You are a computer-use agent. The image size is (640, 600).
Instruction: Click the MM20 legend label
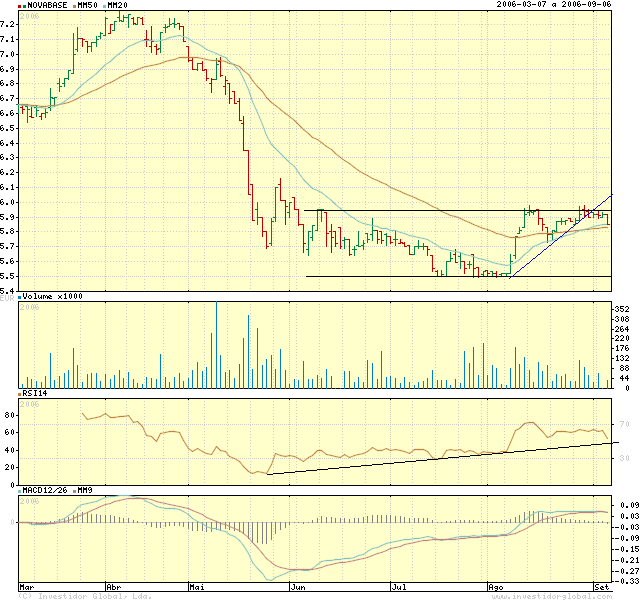(118, 5)
